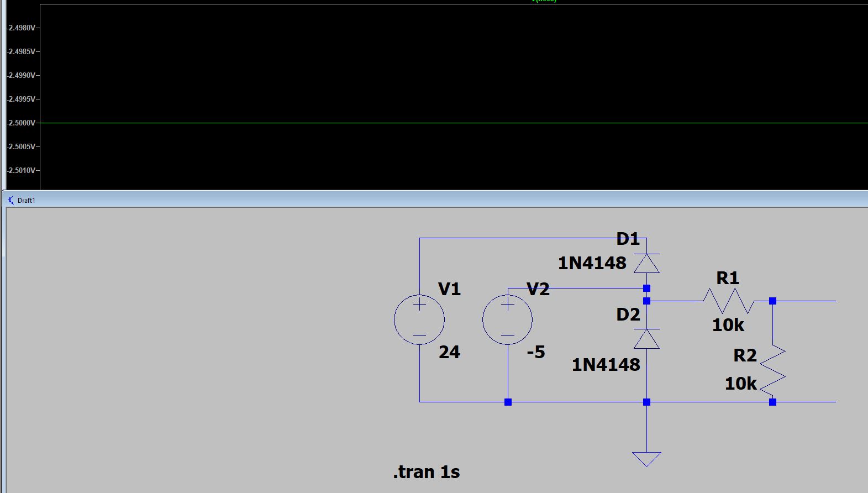Viewport: 868px width, 493px height.
Task: Click the V1 value label 24
Action: point(449,352)
